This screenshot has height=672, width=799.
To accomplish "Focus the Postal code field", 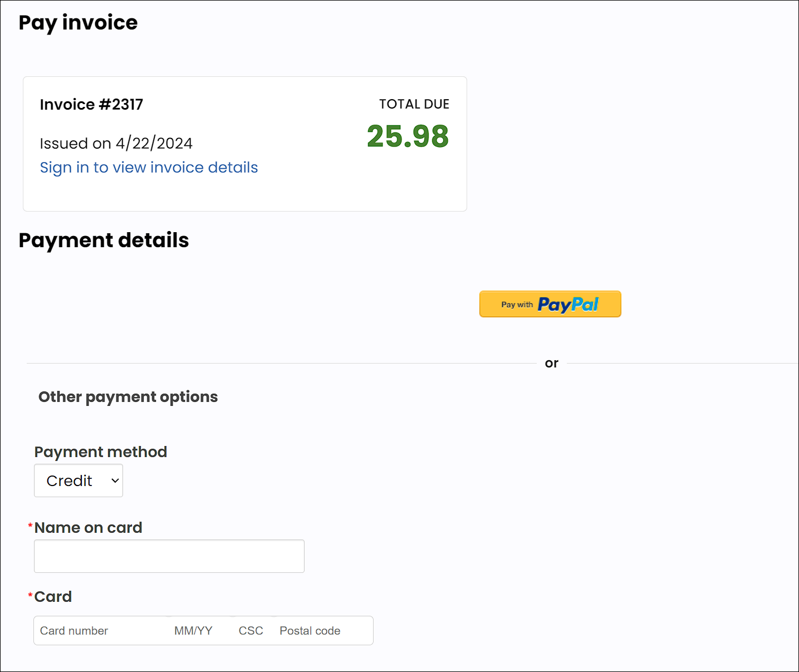I will (x=317, y=631).
